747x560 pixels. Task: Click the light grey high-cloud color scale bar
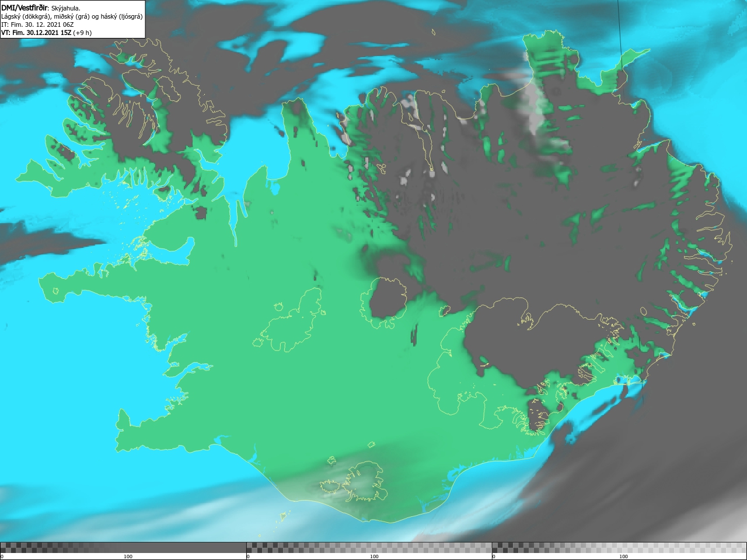(619, 548)
